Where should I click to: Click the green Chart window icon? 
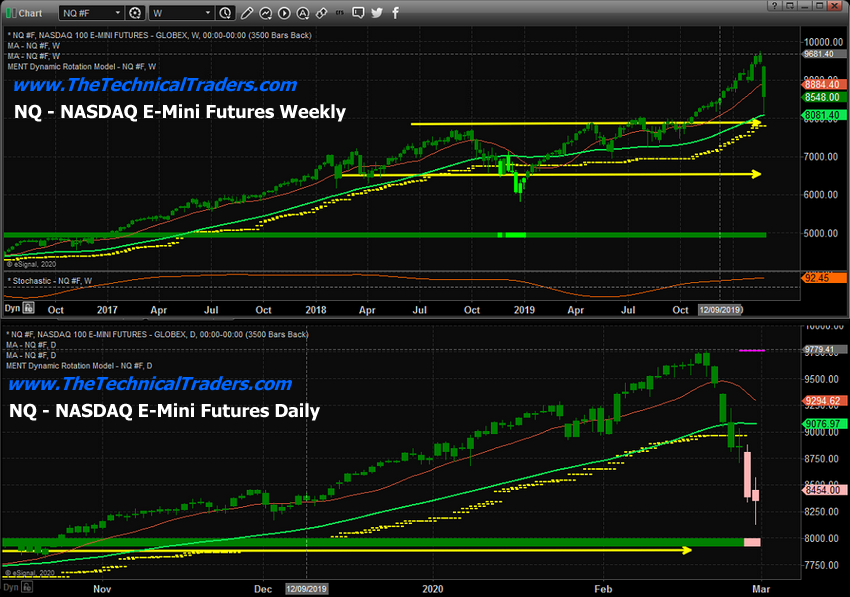10,13
